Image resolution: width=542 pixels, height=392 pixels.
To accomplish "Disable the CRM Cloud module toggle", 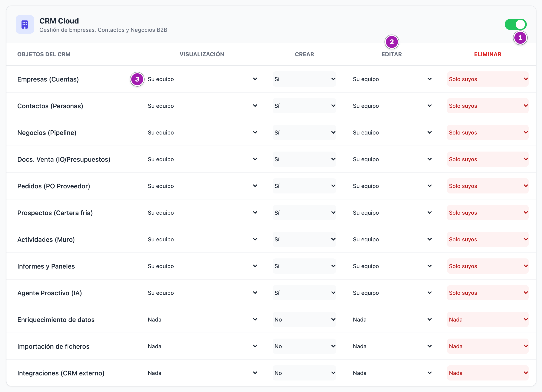I will (516, 24).
